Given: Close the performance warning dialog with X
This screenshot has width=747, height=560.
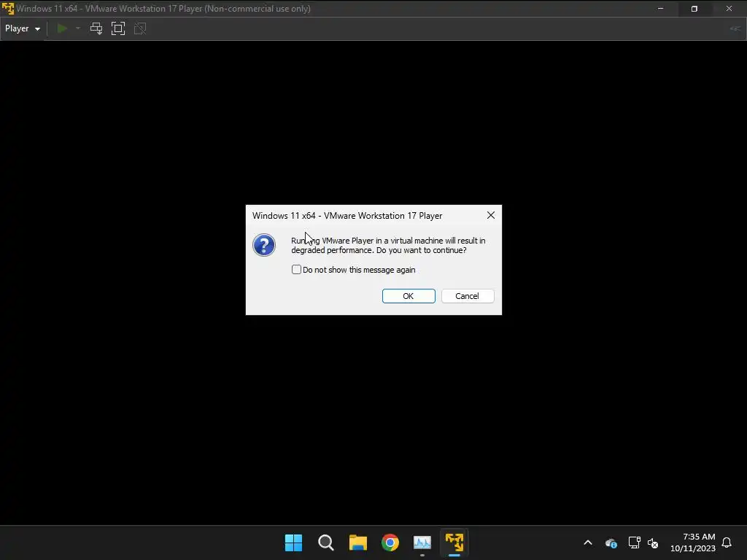Looking at the screenshot, I should coord(491,215).
